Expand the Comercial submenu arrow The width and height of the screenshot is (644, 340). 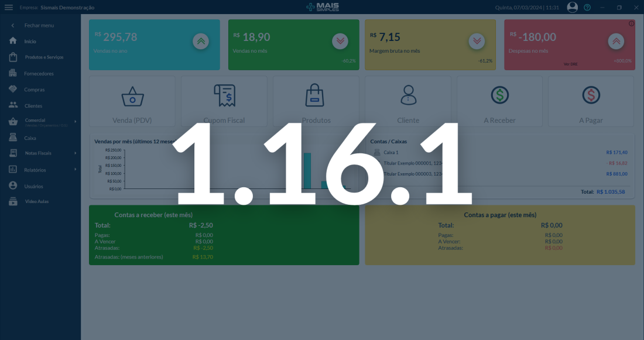point(75,122)
